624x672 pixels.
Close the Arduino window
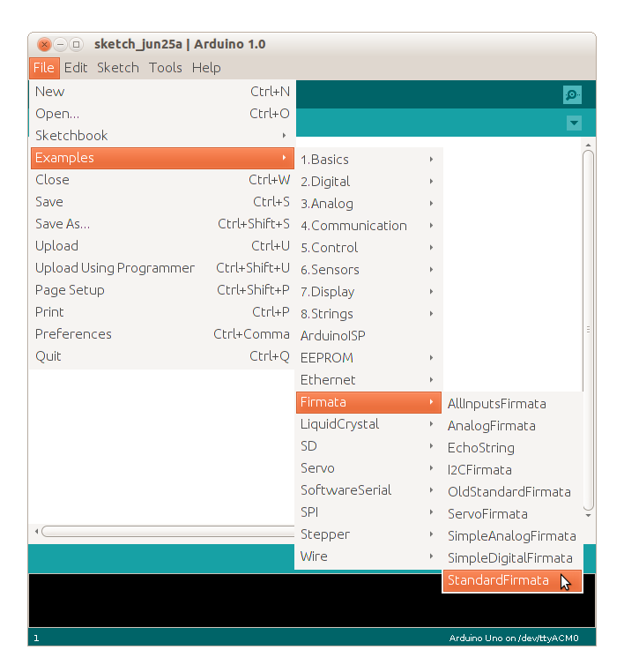[44, 44]
